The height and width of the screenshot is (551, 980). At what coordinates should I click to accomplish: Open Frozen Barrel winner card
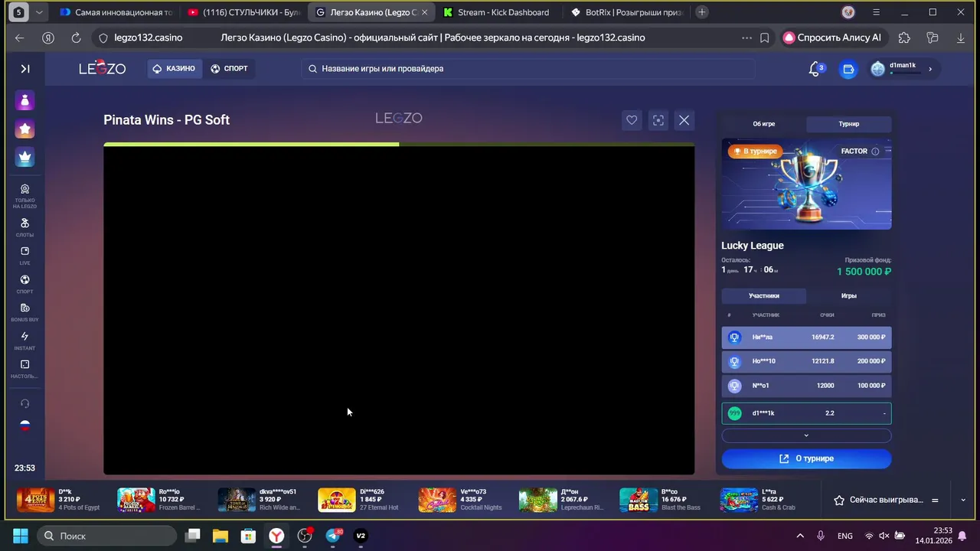160,500
